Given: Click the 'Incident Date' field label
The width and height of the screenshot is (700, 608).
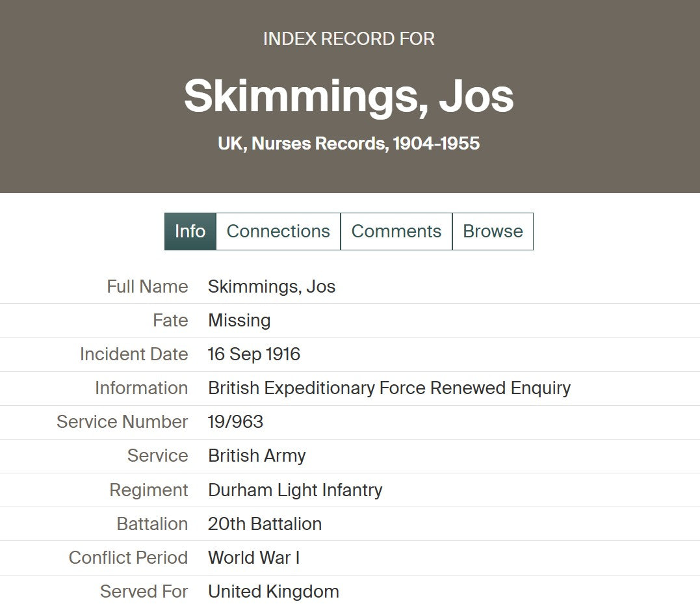Looking at the screenshot, I should point(134,354).
